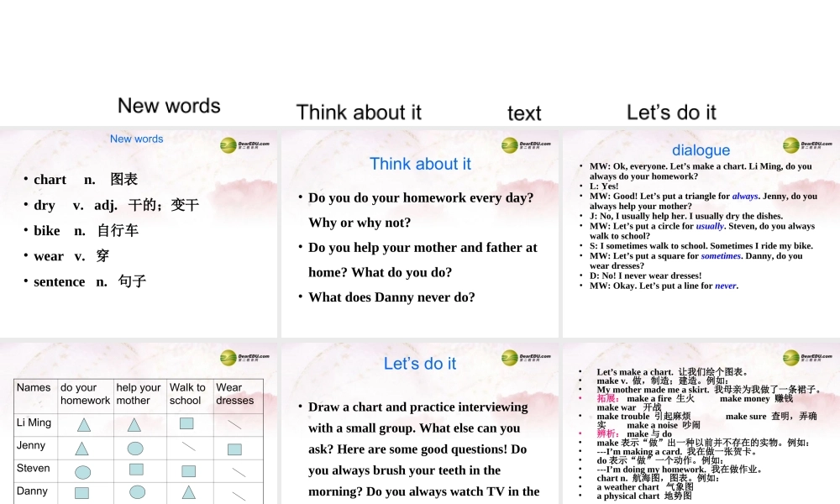Viewport: 840px width, 504px height.
Task: Select the Think about it questions slide thumbnail
Action: click(419, 234)
